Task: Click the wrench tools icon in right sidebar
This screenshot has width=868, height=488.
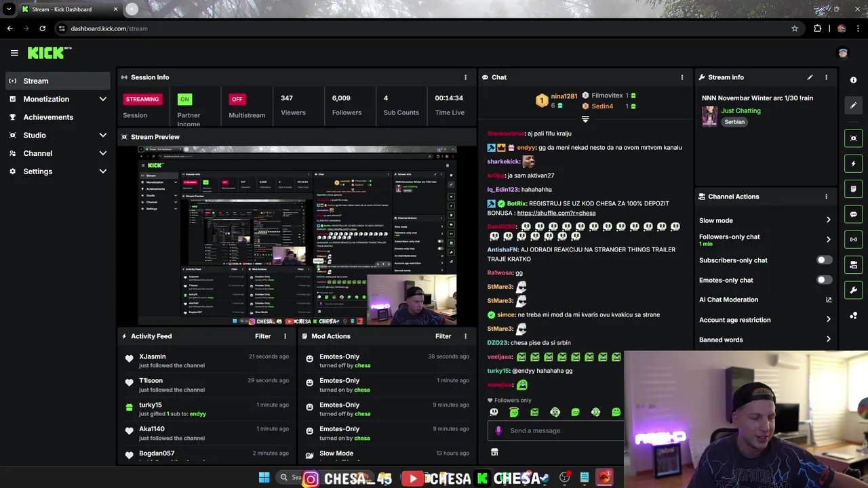Action: [x=854, y=290]
